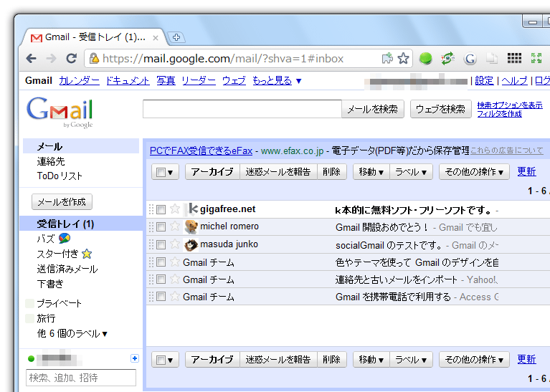Open top select-all checkbox dropdown
550x392 pixels.
(x=165, y=172)
